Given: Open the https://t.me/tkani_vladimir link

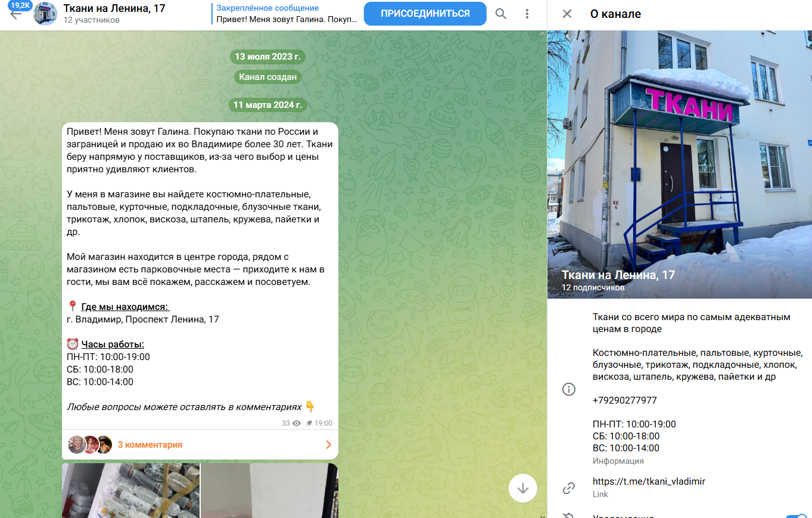Looking at the screenshot, I should (x=649, y=482).
